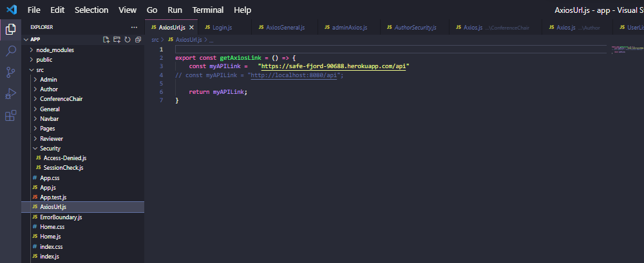Viewport: 644px width, 263px height.
Task: Click the return myAPILink statement
Action: click(x=218, y=92)
